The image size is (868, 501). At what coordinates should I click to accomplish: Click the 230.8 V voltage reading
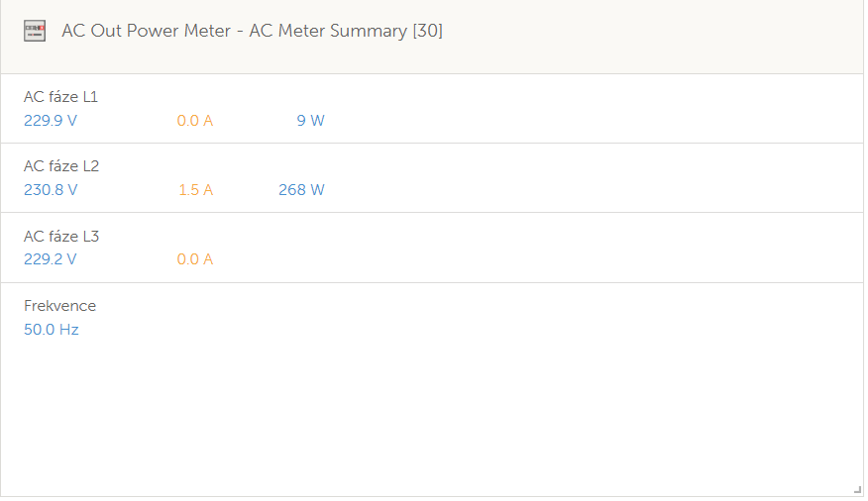51,190
